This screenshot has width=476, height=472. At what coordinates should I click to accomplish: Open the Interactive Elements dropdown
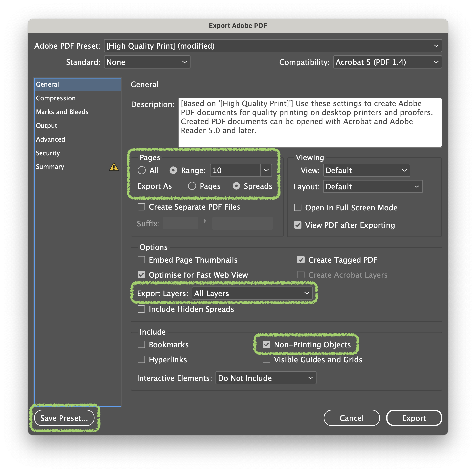(x=266, y=378)
